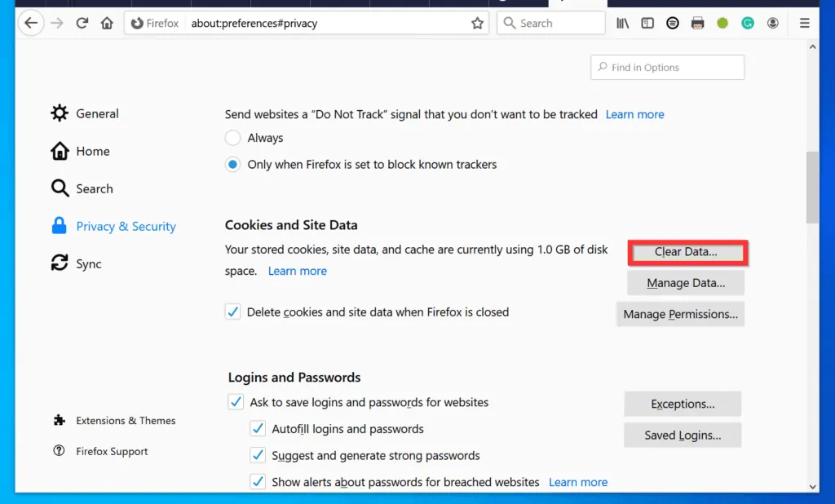Select the Always Do Not Track option

coord(233,138)
